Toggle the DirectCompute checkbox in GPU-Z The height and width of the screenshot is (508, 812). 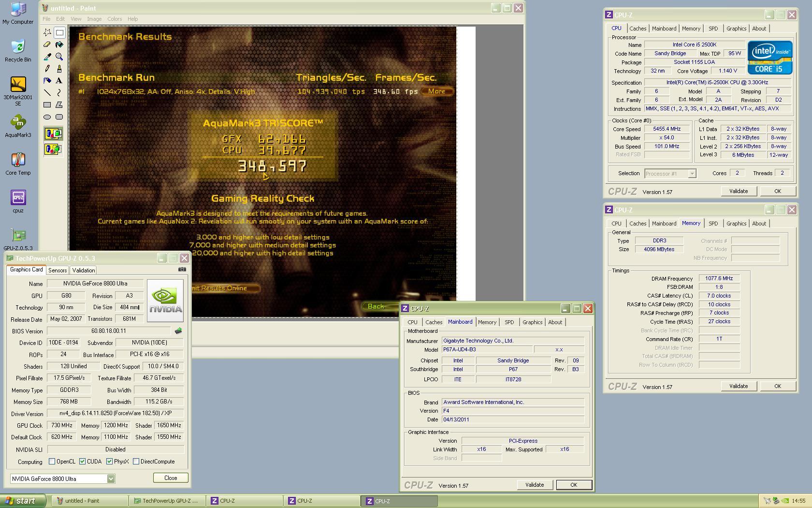point(136,462)
